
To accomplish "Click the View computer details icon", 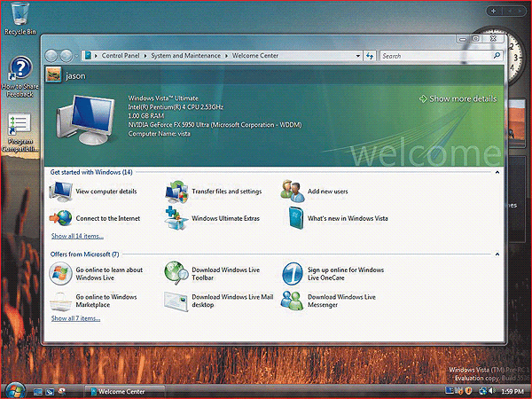I will pyautogui.click(x=60, y=192).
